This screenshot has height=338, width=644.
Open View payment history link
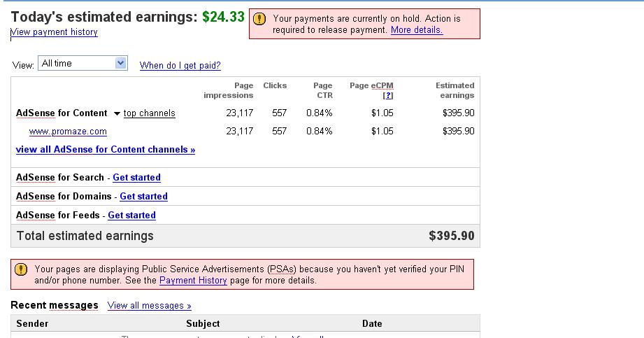(x=55, y=32)
